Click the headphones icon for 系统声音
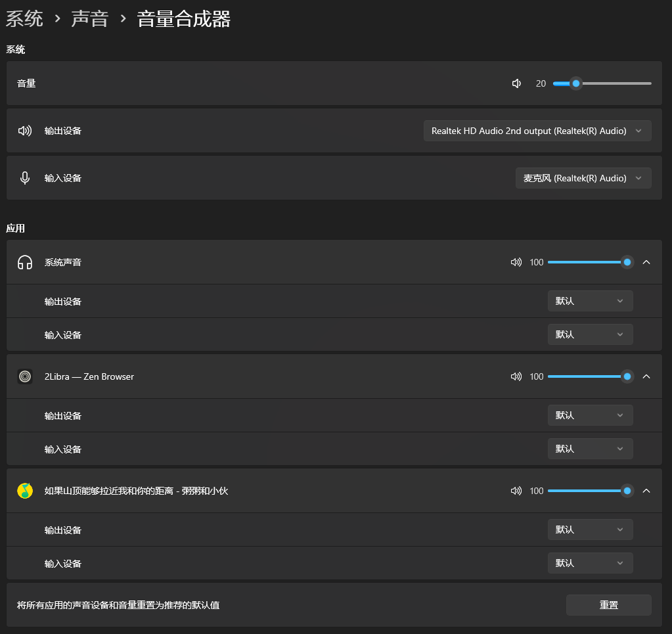The width and height of the screenshot is (672, 634). coord(24,261)
